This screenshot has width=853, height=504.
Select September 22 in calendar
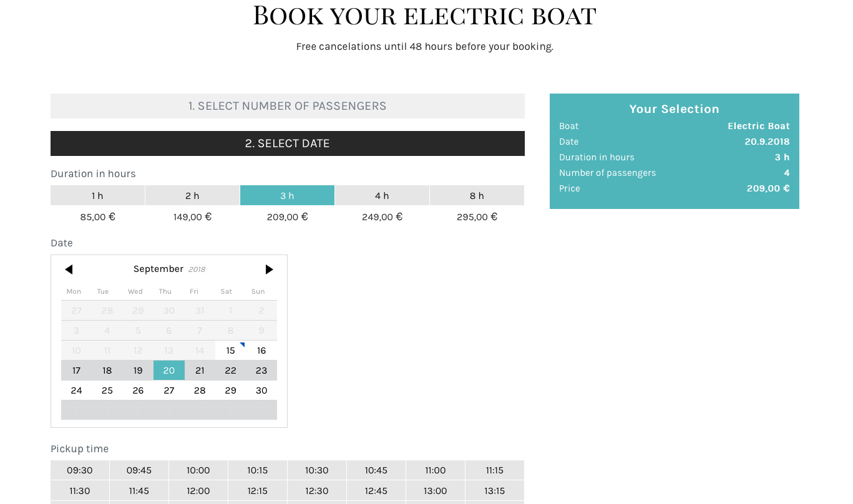pos(231,371)
